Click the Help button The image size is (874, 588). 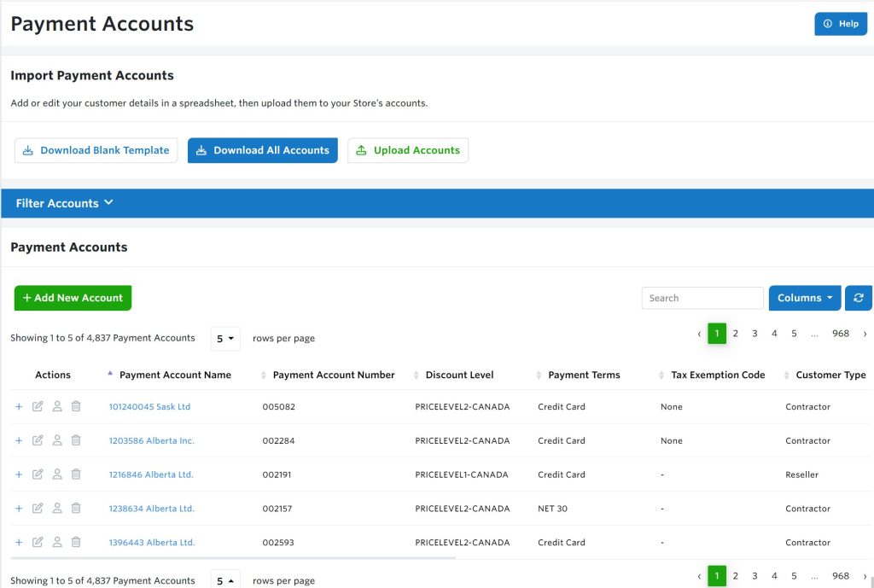841,24
